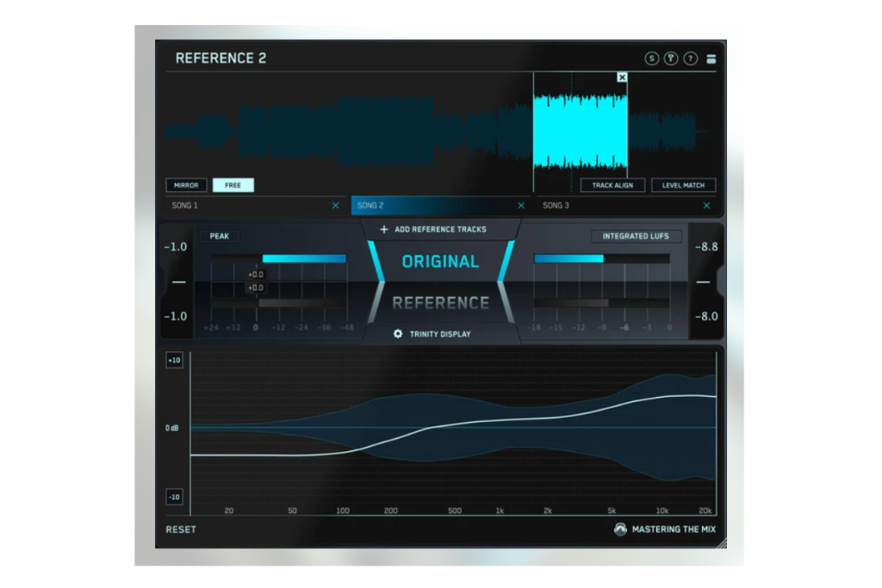Screen dimensions: 882x588
Task: Remove Song 1 with its X icon
Action: 335,206
